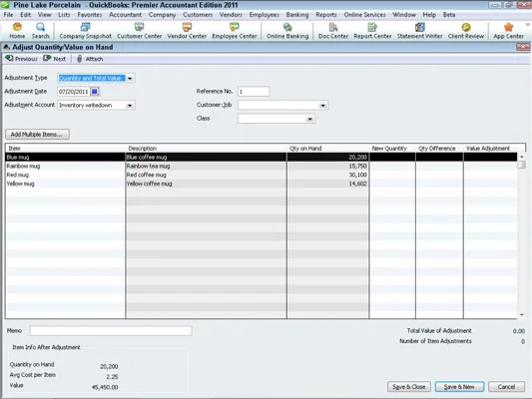Expand the Adjustment Account dropdown
The height and width of the screenshot is (399, 532).
click(130, 105)
